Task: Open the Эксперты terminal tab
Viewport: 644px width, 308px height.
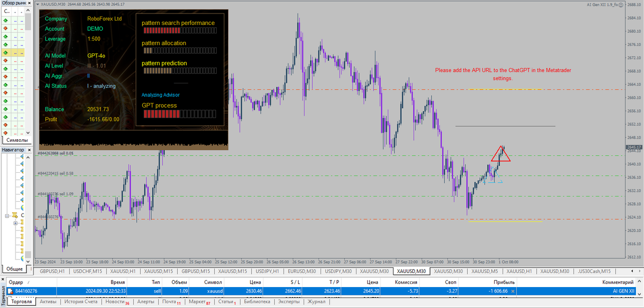Action: [289, 302]
